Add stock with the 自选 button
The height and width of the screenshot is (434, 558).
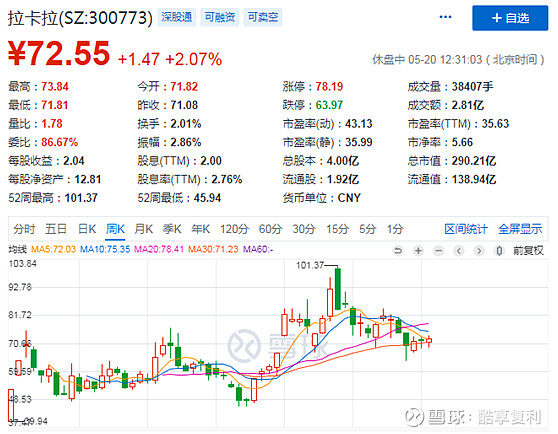coord(510,18)
